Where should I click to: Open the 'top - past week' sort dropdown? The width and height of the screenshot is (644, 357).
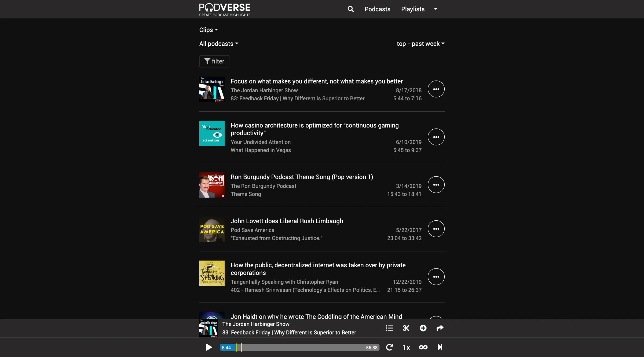click(x=420, y=43)
